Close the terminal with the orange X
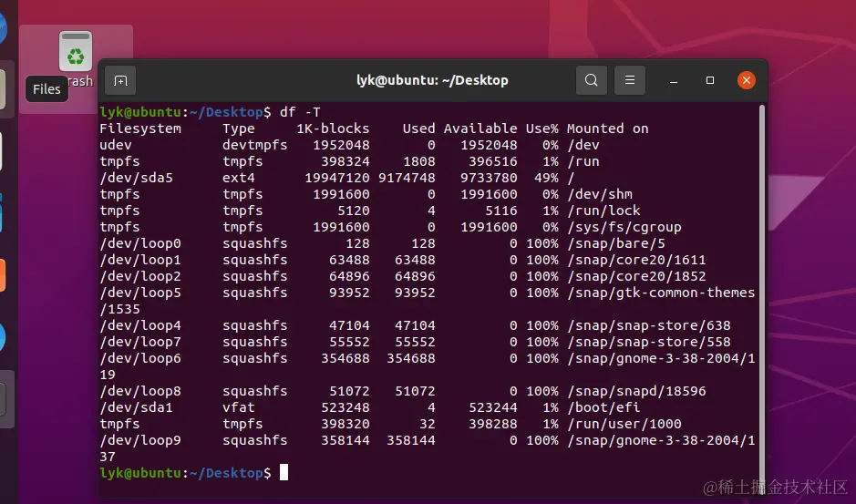 (x=747, y=80)
